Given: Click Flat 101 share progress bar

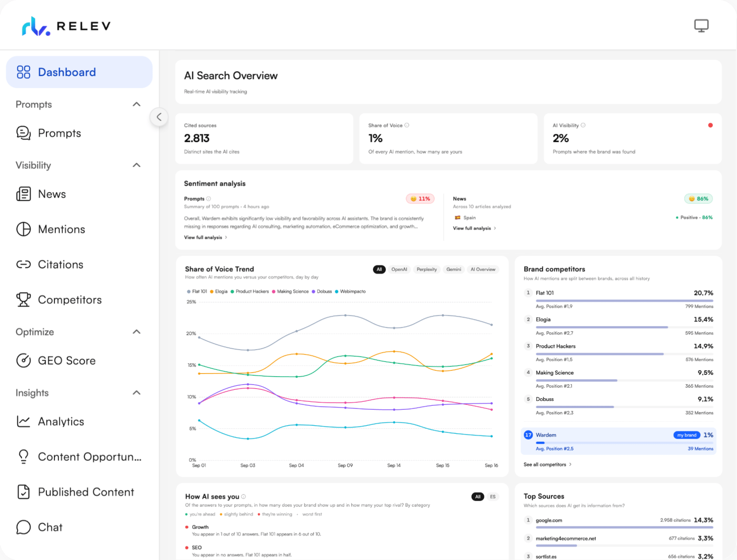Looking at the screenshot, I should (x=625, y=301).
